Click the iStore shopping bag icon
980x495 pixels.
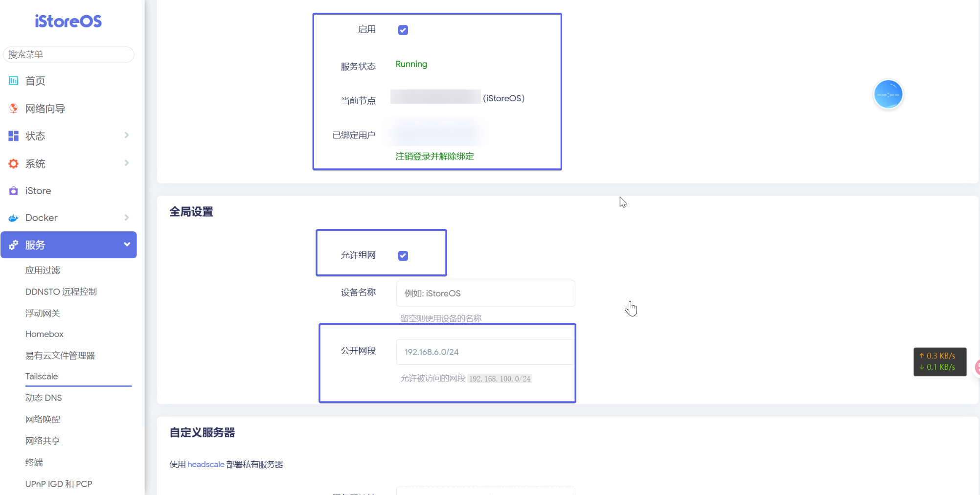point(14,191)
